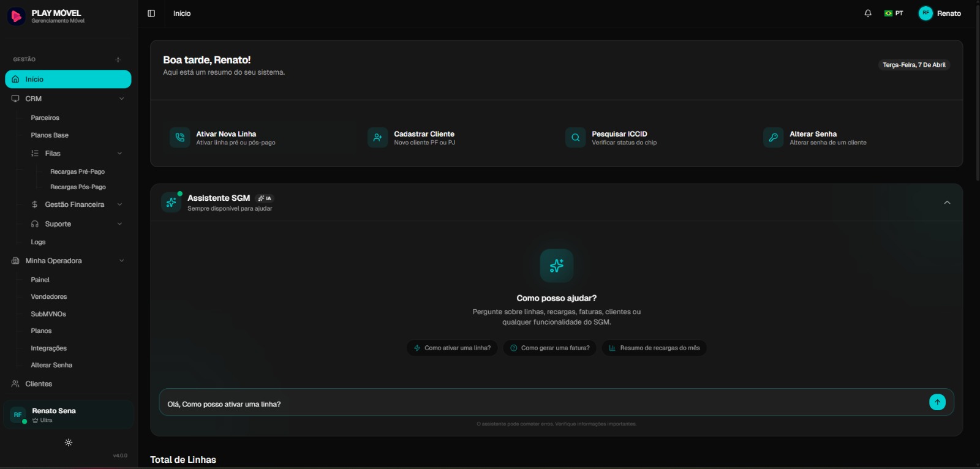This screenshot has width=980, height=469.
Task: Collapse the Assistente SGM panel
Action: (947, 203)
